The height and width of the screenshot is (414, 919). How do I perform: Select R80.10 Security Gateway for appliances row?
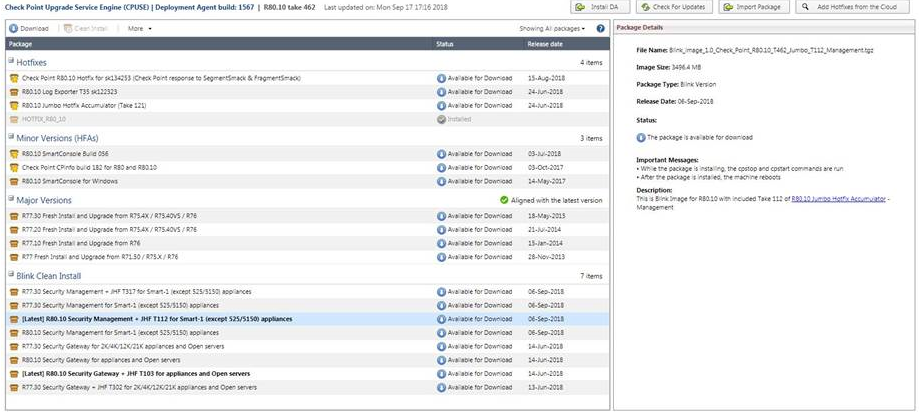[x=307, y=360]
